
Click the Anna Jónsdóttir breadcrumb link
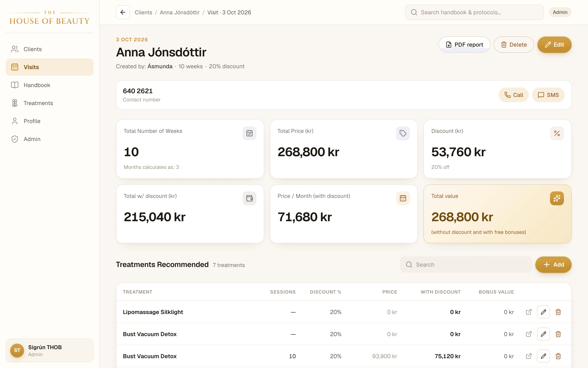click(179, 12)
